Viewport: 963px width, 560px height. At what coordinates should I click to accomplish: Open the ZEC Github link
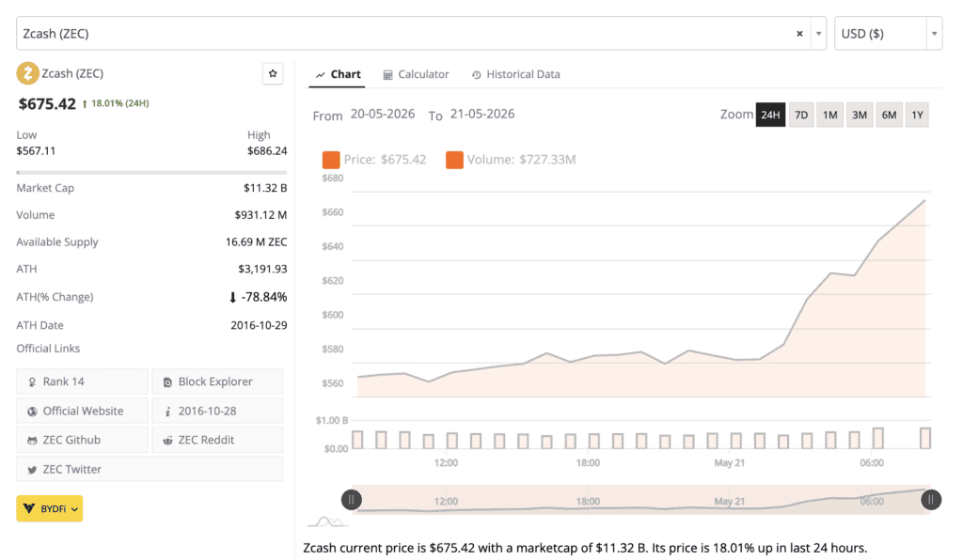pyautogui.click(x=82, y=440)
